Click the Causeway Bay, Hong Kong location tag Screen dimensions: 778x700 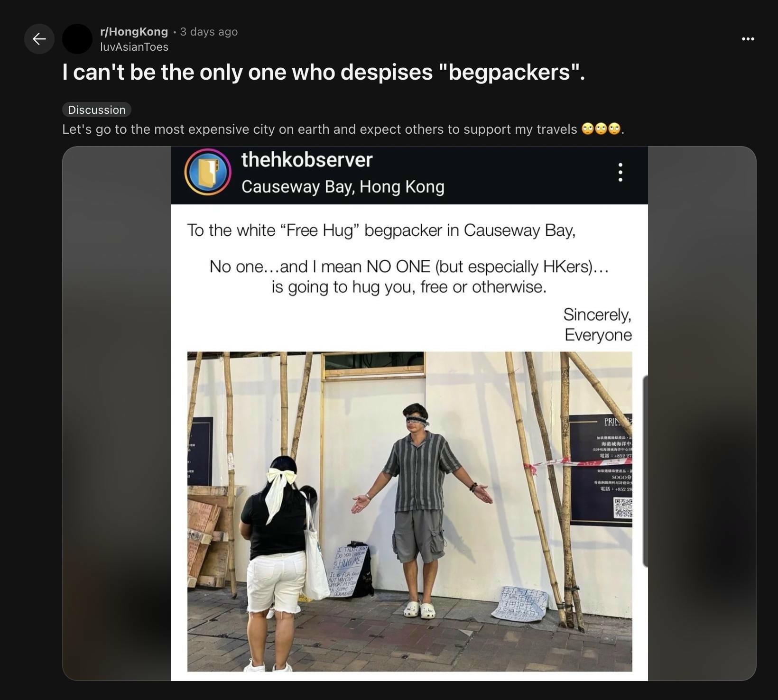point(343,187)
